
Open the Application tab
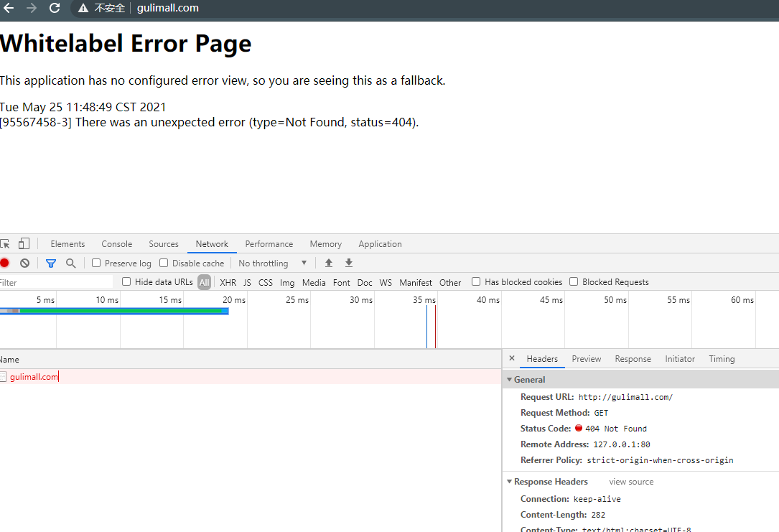point(380,244)
